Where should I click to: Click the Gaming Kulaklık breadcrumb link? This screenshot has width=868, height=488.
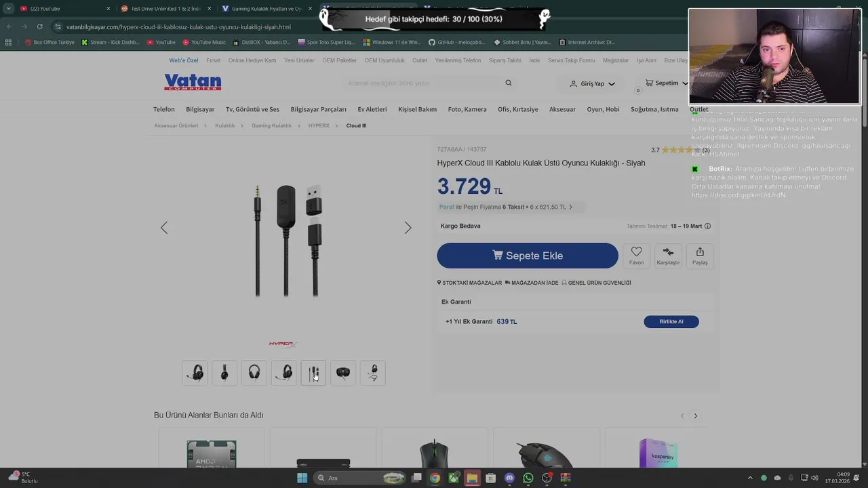click(x=271, y=125)
